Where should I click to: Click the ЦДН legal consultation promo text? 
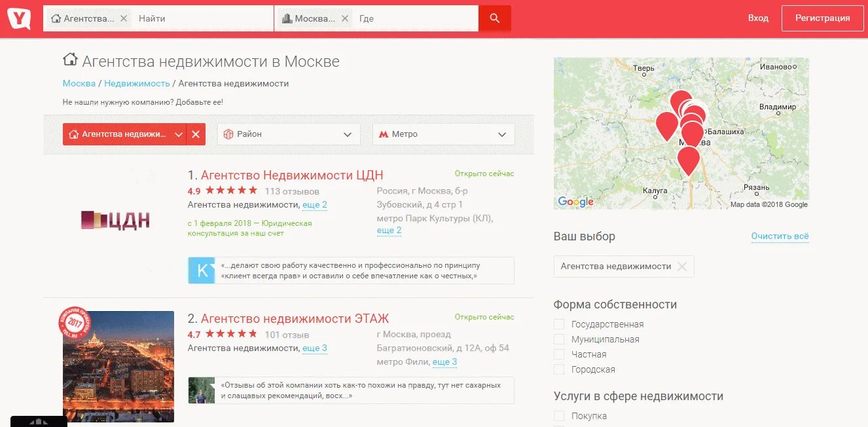point(249,228)
